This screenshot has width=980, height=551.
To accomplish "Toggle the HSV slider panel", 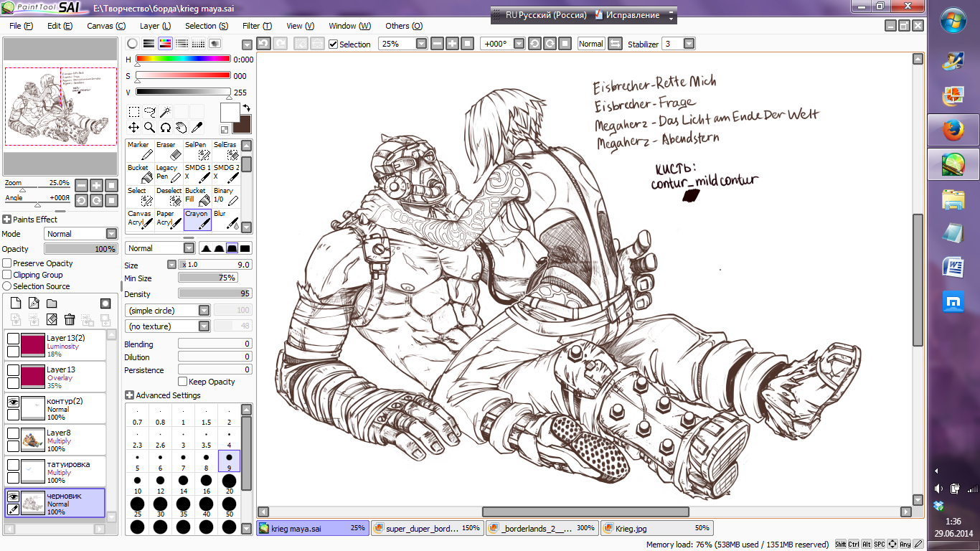I will 165,44.
